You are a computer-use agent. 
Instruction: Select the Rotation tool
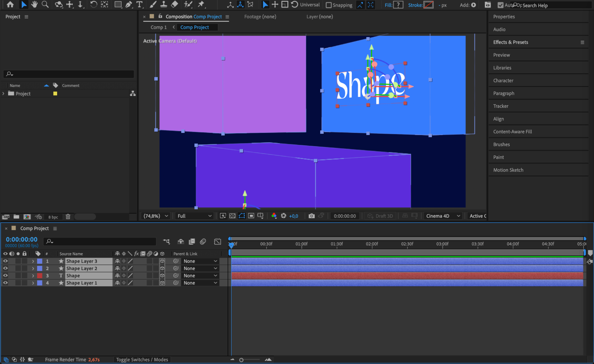[x=93, y=4]
